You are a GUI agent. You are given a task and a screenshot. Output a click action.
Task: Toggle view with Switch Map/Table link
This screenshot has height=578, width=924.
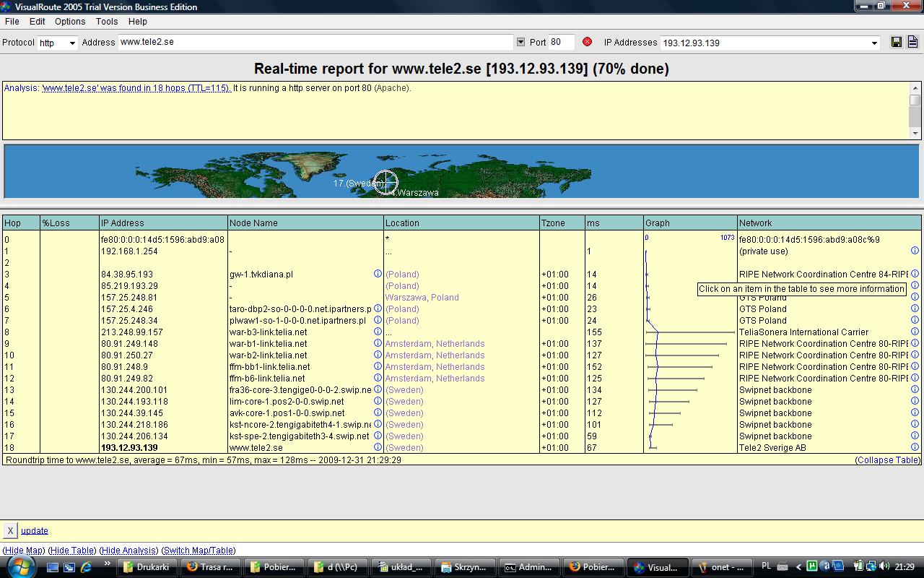pyautogui.click(x=199, y=551)
